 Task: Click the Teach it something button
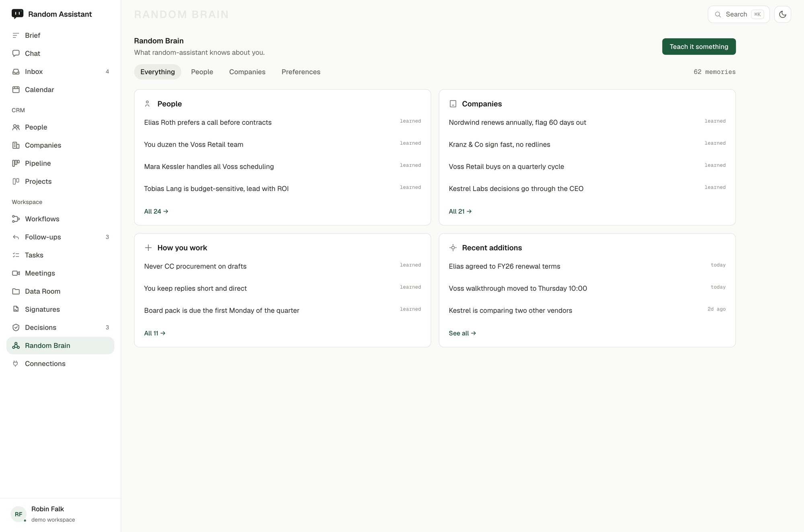[699, 47]
